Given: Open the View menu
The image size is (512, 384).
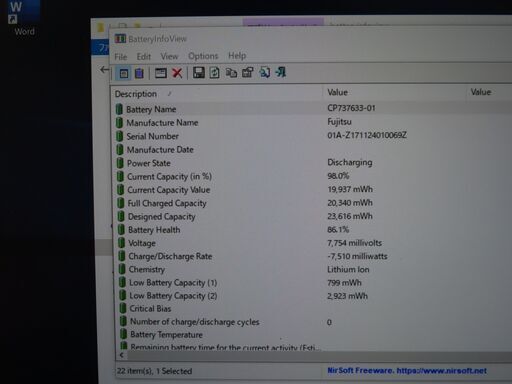Looking at the screenshot, I should point(169,56).
